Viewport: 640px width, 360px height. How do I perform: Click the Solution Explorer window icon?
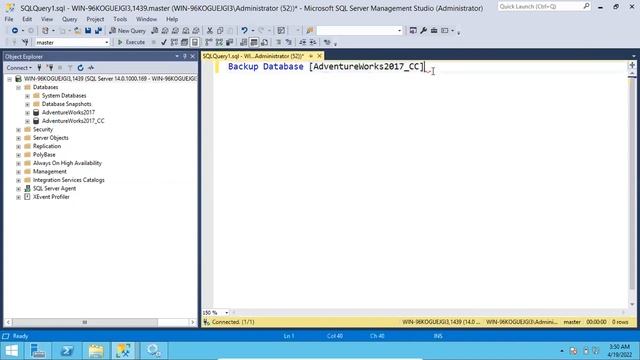click(413, 31)
